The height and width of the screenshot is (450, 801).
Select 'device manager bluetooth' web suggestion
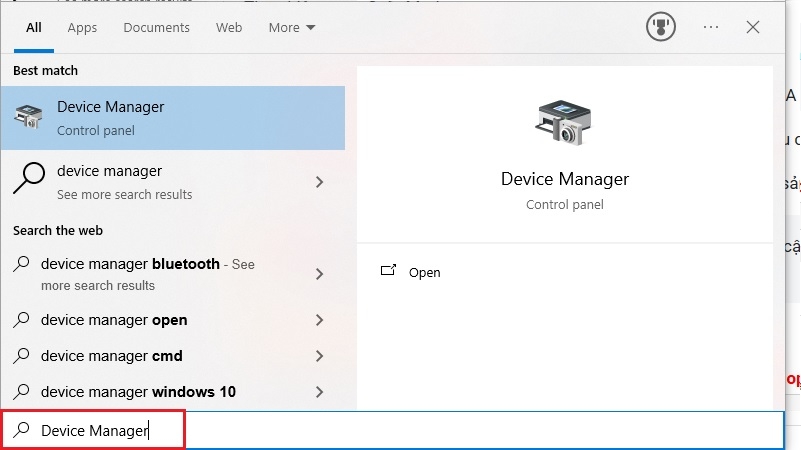point(173,274)
